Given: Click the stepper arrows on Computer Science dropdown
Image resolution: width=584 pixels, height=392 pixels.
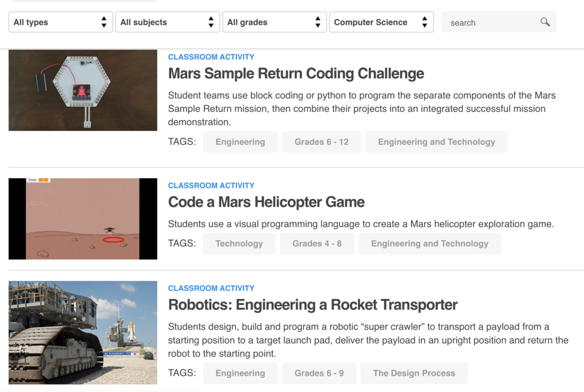Looking at the screenshot, I should (x=424, y=22).
